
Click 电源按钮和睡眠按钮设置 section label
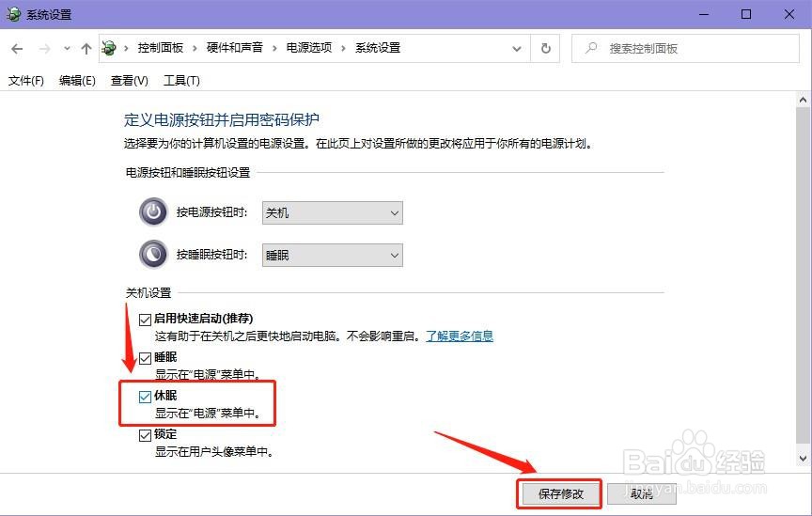(x=188, y=173)
